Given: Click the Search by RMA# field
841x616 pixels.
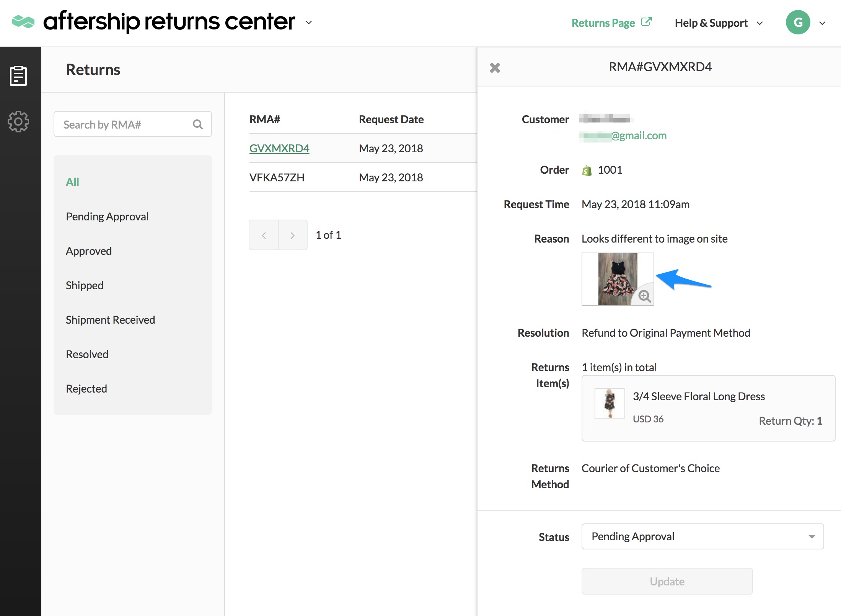Looking at the screenshot, I should pos(126,124).
